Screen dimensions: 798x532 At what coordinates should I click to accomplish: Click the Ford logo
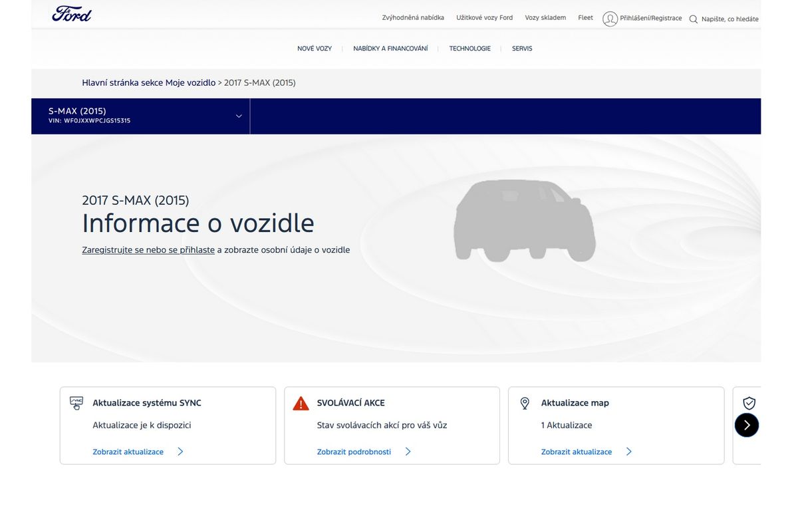click(x=72, y=14)
